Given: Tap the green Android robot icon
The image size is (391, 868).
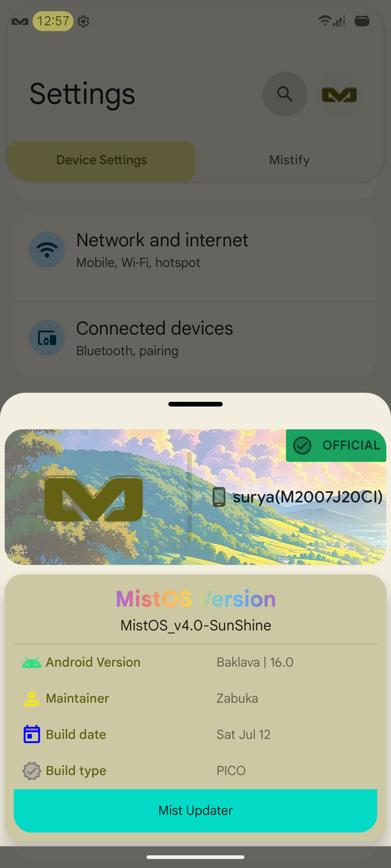Looking at the screenshot, I should coord(32,663).
